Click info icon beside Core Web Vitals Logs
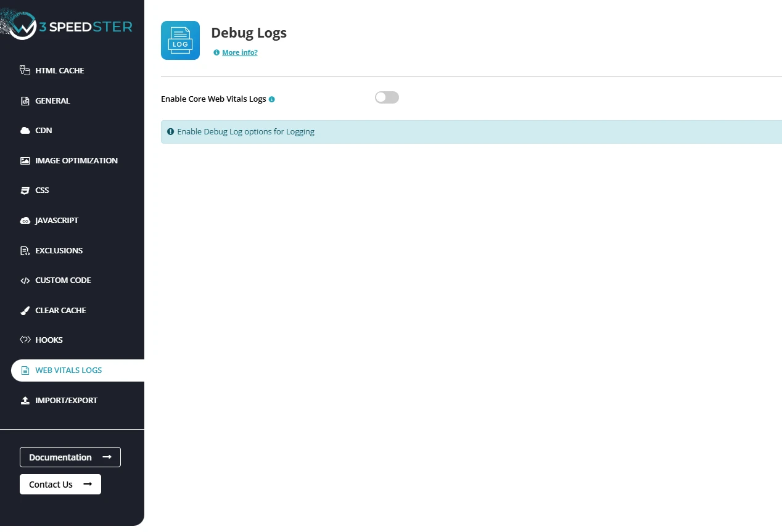Screen dimensions: 782x532 coord(272,99)
